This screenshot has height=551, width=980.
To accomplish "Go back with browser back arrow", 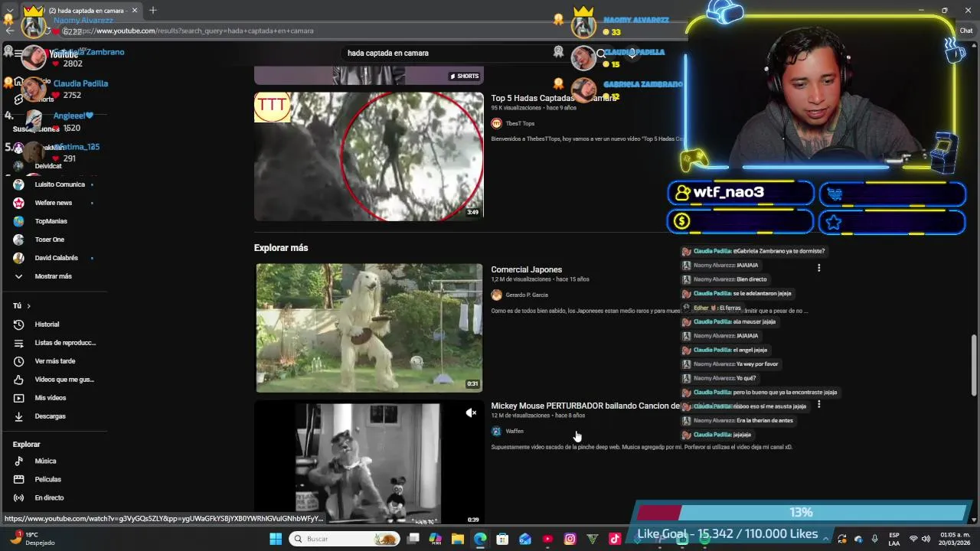I will 8,31.
